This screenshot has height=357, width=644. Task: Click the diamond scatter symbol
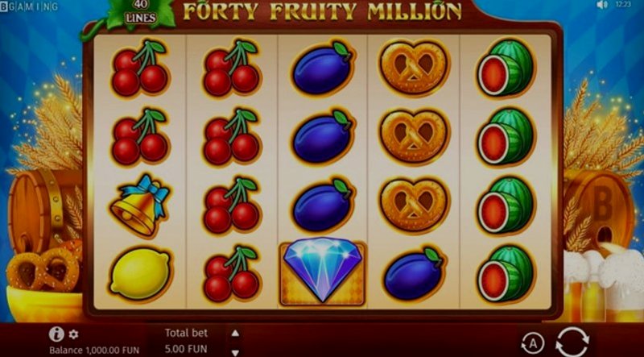click(x=323, y=272)
